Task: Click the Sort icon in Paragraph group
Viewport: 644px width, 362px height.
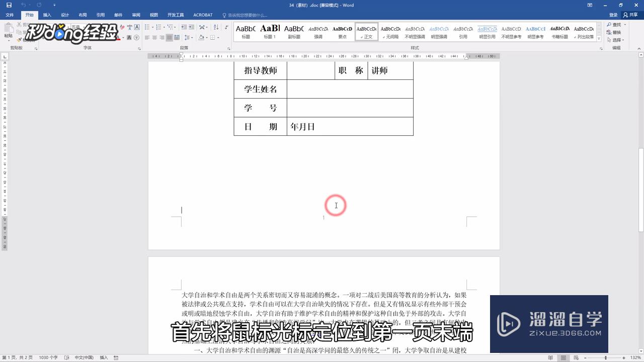Action: pos(217,27)
